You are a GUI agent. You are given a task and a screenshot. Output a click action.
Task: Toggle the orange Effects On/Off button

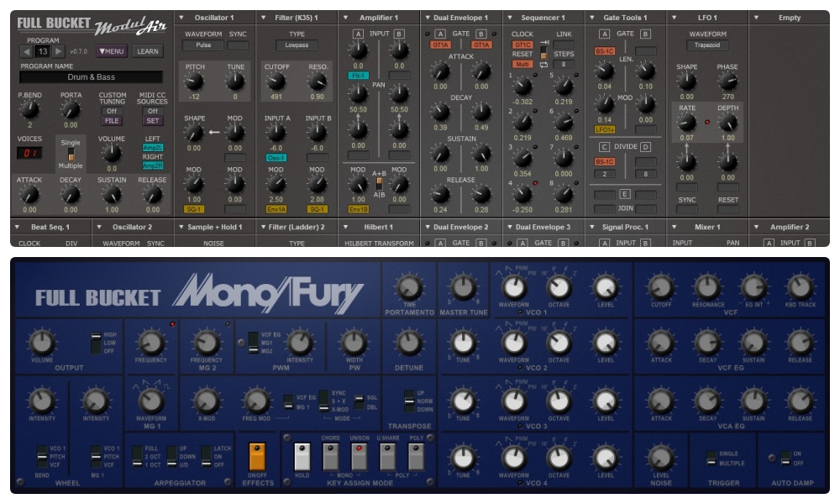pos(257,456)
